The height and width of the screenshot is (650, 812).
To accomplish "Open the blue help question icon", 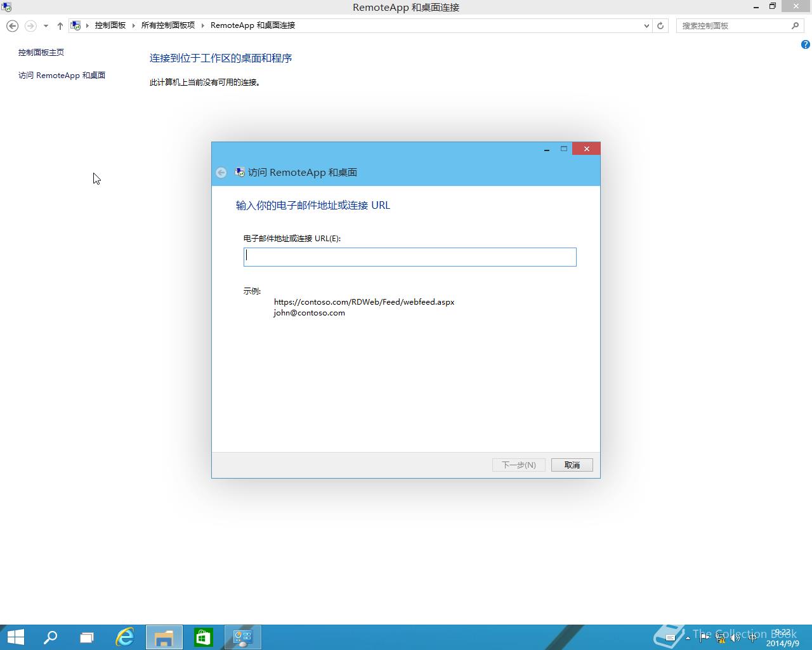I will click(x=805, y=44).
